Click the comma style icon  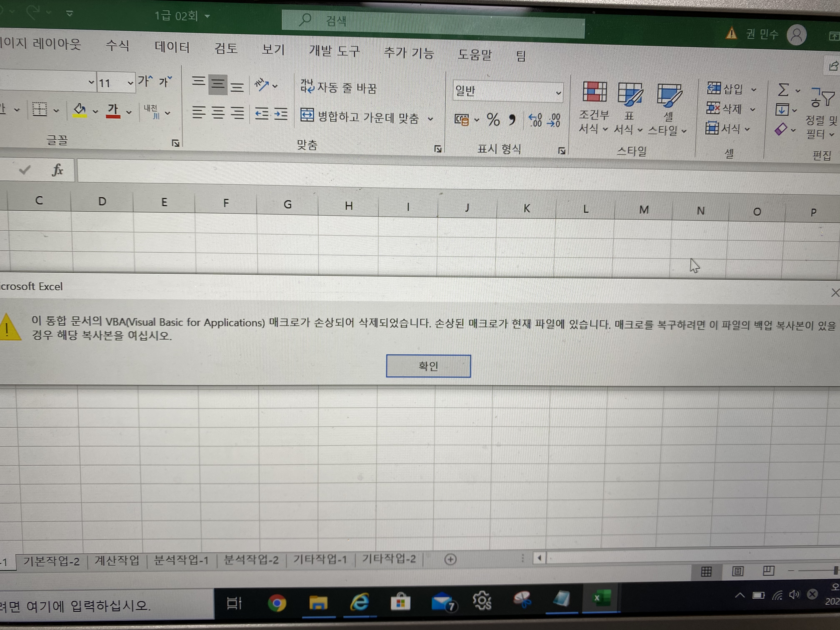click(x=512, y=120)
